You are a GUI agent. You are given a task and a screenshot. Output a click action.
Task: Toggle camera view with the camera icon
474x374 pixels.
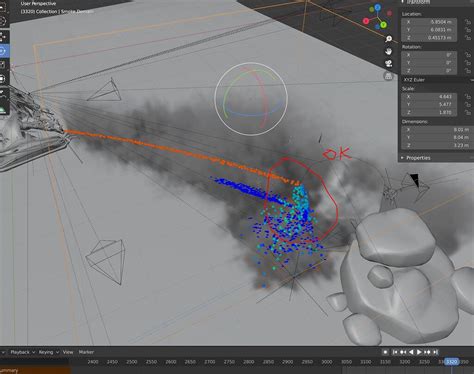(x=388, y=63)
